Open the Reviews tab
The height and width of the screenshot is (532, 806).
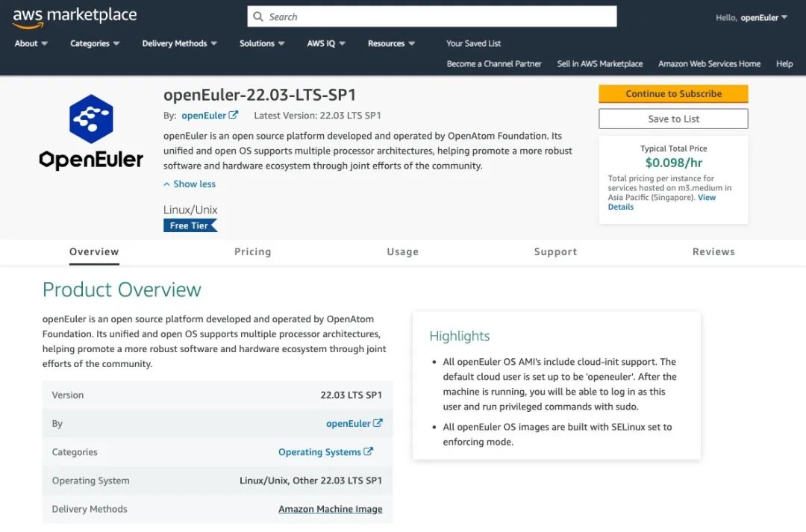click(x=713, y=251)
